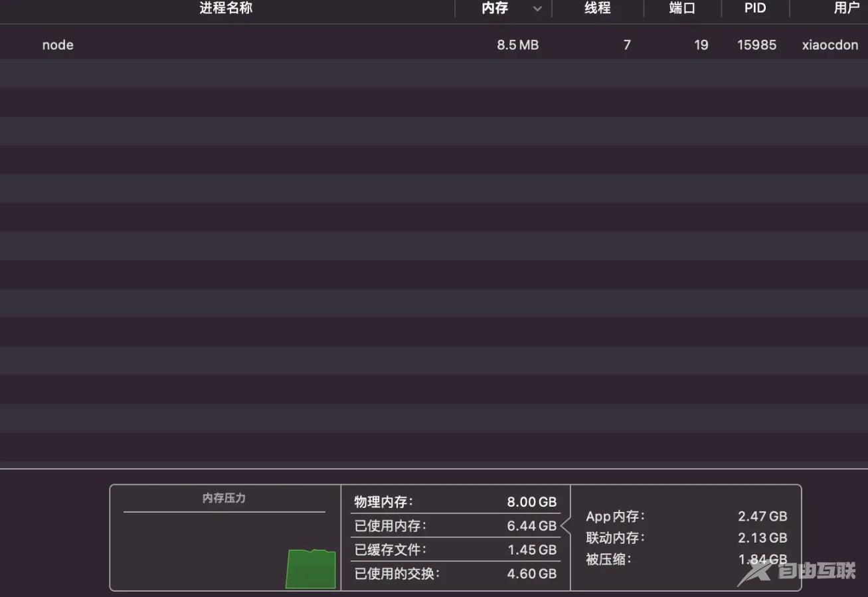Screen dimensions: 868x597
Task: Click the 已缓存文件 label
Action: tap(391, 550)
